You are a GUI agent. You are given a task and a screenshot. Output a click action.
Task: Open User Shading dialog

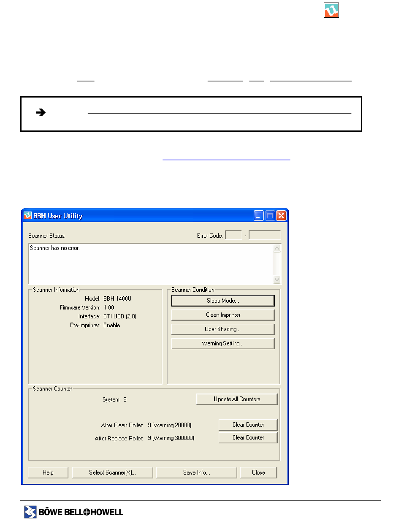[223, 329]
